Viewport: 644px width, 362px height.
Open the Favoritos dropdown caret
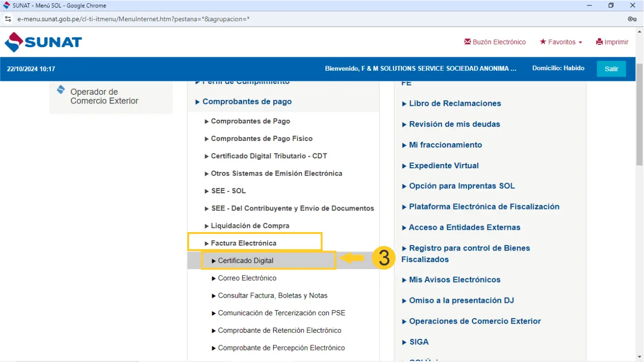(x=580, y=43)
